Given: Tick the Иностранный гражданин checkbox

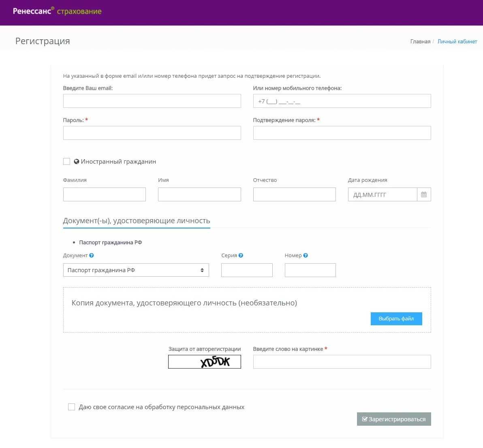Looking at the screenshot, I should [x=67, y=162].
